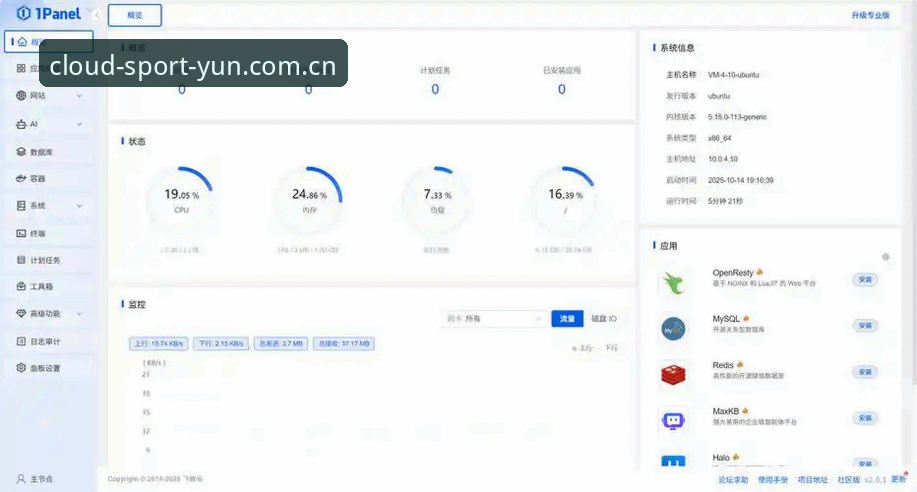Open the 面板设置 gear icon

tap(21, 367)
